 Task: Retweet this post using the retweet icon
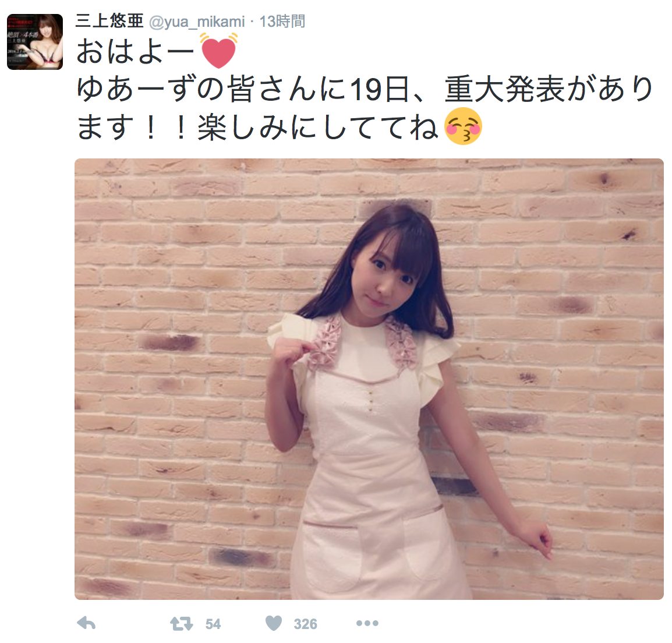click(181, 624)
